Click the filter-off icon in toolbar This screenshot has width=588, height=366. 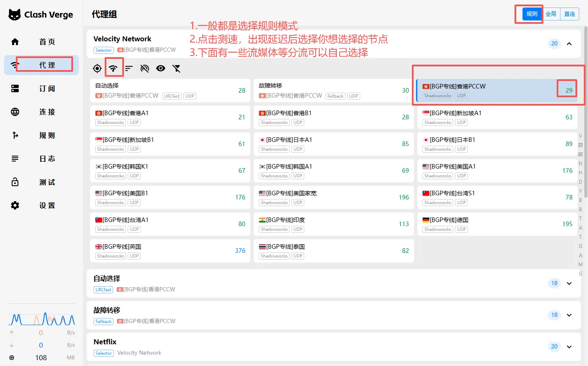click(177, 68)
